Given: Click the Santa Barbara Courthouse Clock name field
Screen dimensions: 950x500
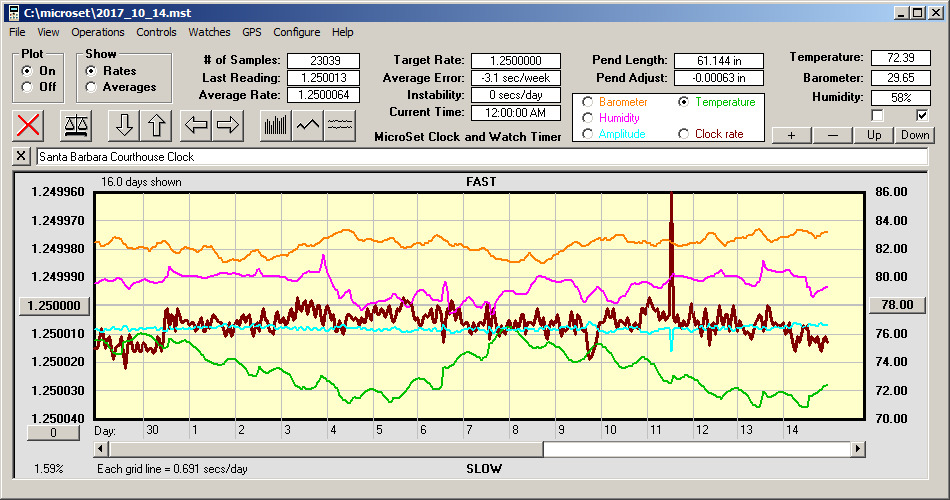Looking at the screenshot, I should click(482, 157).
